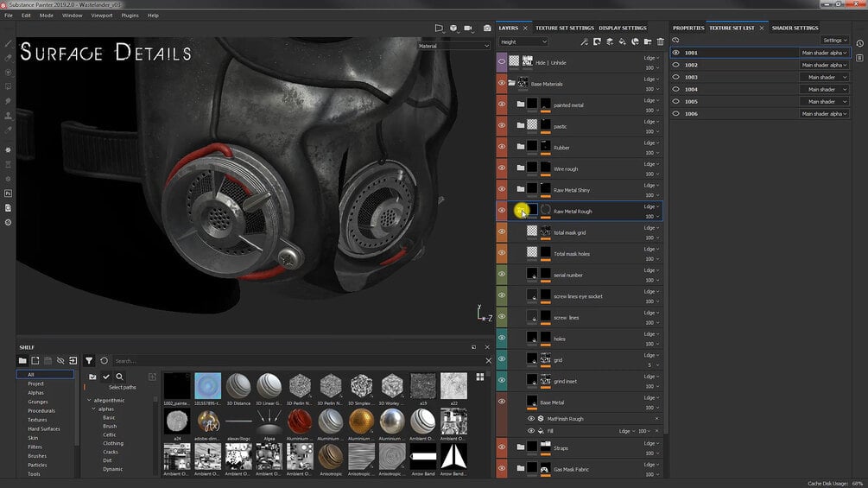868x488 pixels.
Task: Open the Height channel dropdown in Layers
Action: click(x=523, y=41)
